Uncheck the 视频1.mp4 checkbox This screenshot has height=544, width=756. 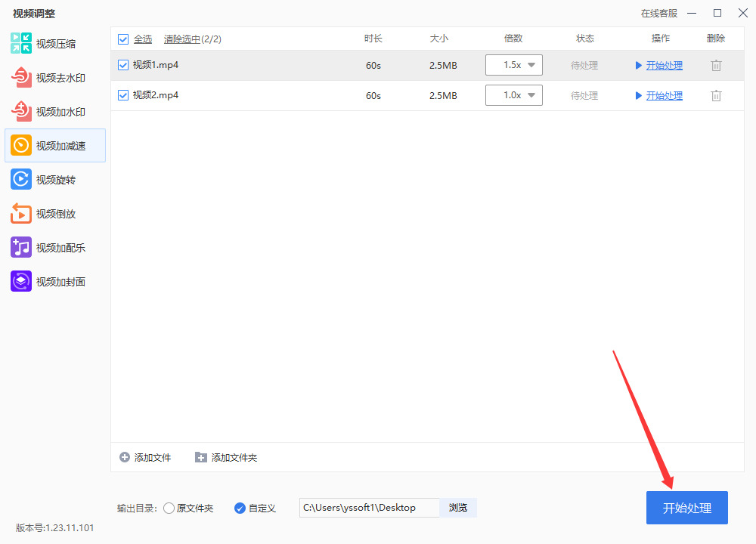[123, 65]
